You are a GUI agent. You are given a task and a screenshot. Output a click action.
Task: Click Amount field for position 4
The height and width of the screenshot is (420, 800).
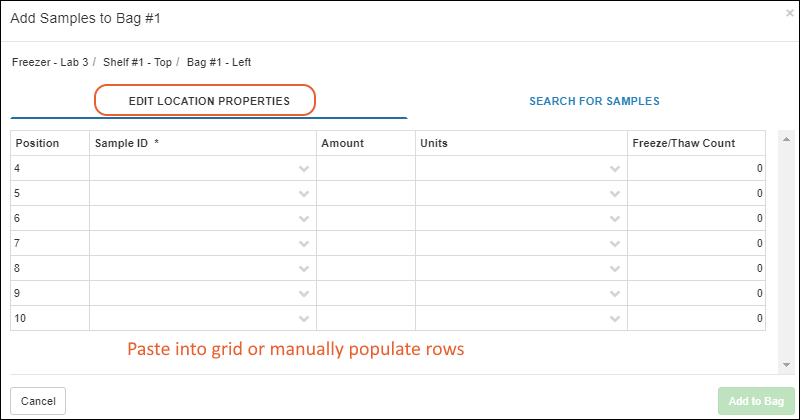pyautogui.click(x=366, y=168)
